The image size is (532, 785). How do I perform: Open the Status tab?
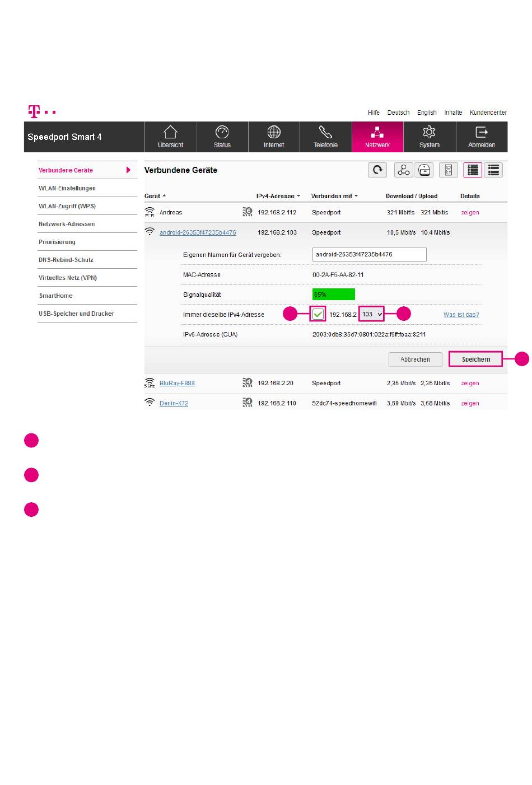tap(222, 137)
